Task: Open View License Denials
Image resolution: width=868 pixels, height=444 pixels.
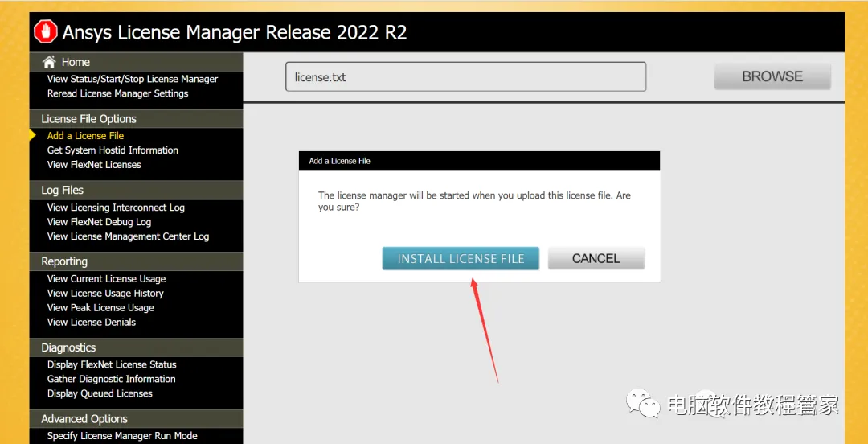Action: [92, 322]
